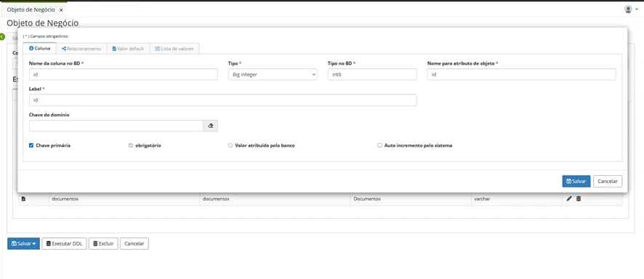Viewport: 644px width, 279px height.
Task: Save the column with dialog Salvar button
Action: [576, 182]
